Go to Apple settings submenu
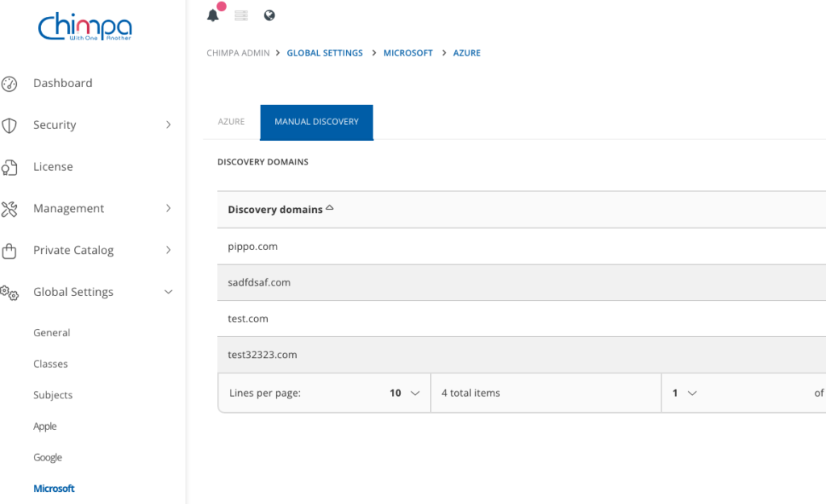This screenshot has width=826, height=504. [45, 427]
